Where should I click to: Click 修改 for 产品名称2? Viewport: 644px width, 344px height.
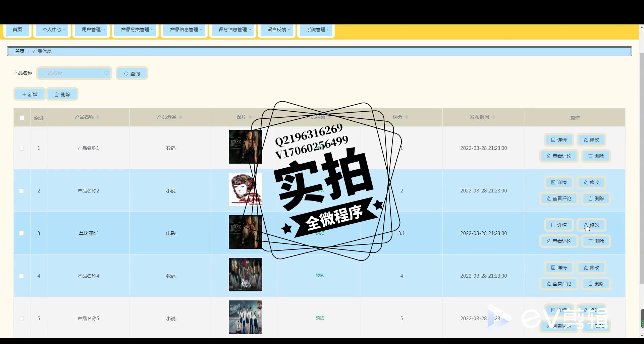click(591, 182)
